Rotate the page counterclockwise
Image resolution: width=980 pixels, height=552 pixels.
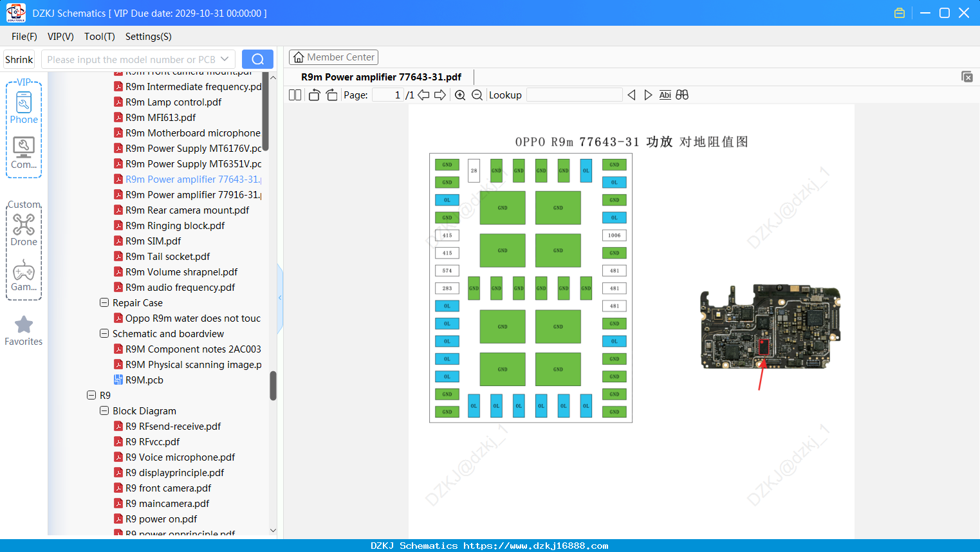pyautogui.click(x=314, y=95)
